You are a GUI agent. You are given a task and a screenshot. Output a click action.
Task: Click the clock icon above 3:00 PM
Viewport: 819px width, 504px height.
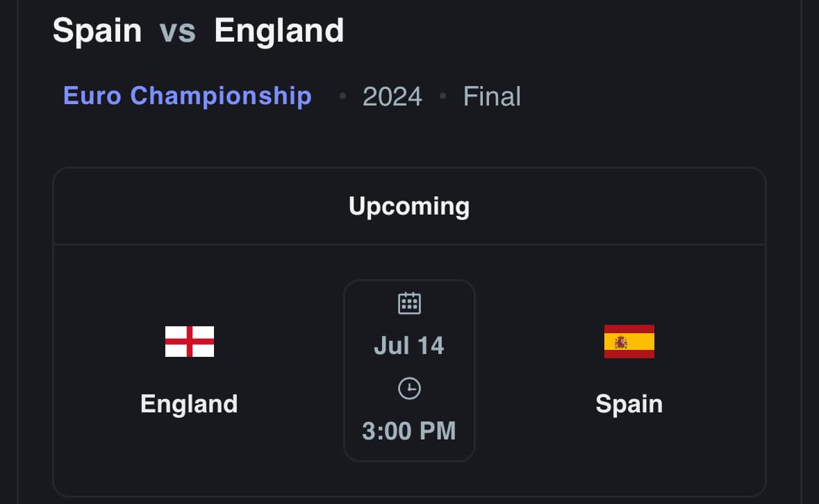click(410, 389)
